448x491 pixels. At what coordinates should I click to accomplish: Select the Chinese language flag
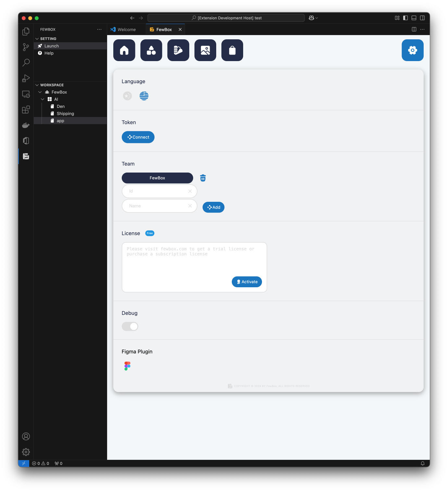[x=127, y=96]
